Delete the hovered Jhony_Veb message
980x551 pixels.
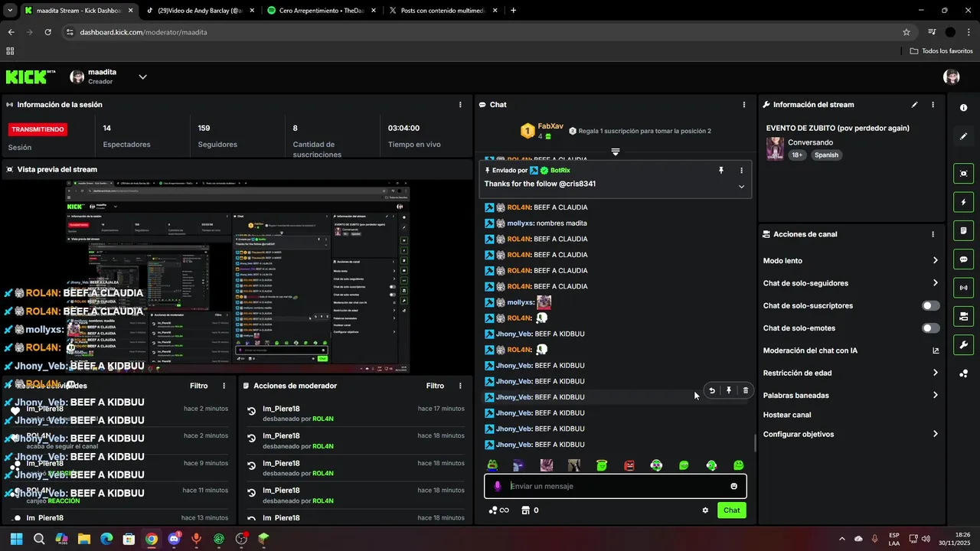pos(746,390)
